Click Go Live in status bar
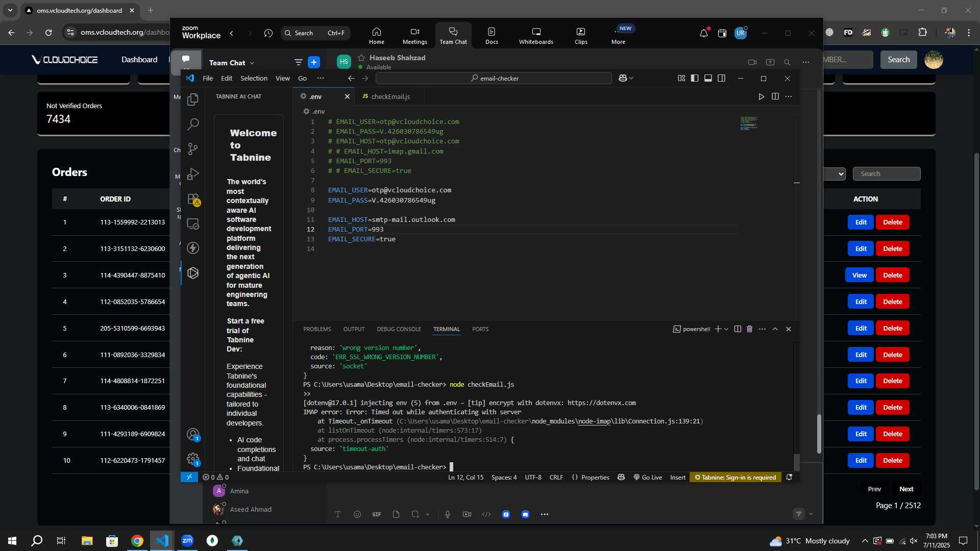Viewport: 980px width, 551px height. click(648, 478)
